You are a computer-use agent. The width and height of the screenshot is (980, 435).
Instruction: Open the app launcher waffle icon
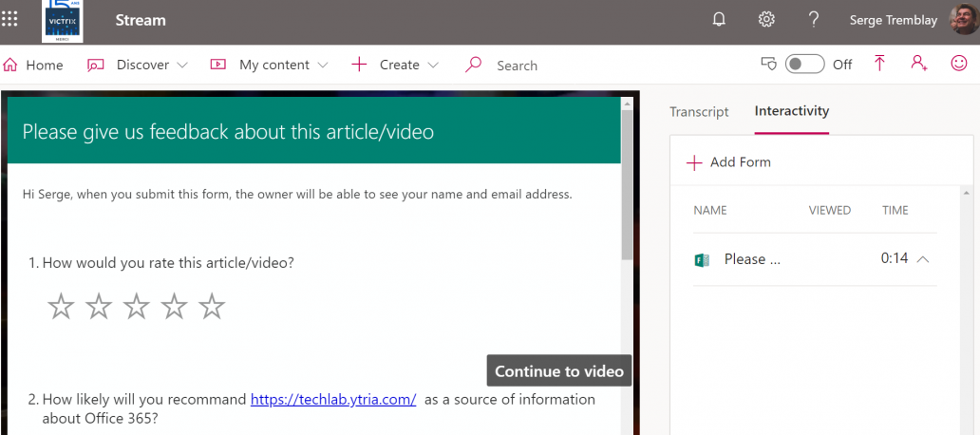[x=10, y=19]
